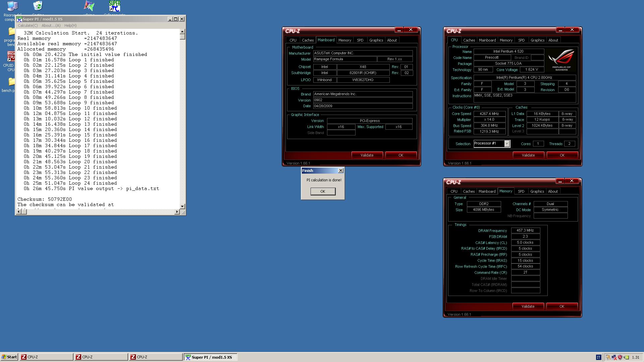Open the 'bench p' folder on desktop
Screen dimensions: 644x362
[11, 81]
